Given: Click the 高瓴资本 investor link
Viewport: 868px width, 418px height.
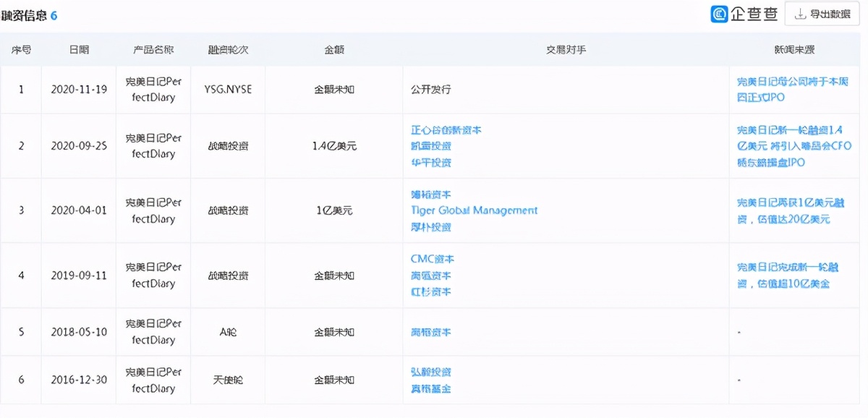Looking at the screenshot, I should coord(431,276).
